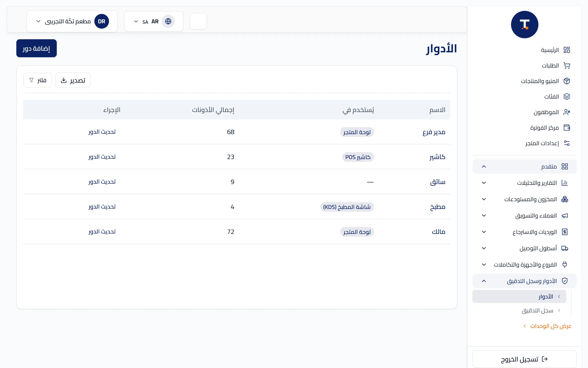Click the الاسم column header
Screen dimensions: 588x368
pos(437,110)
